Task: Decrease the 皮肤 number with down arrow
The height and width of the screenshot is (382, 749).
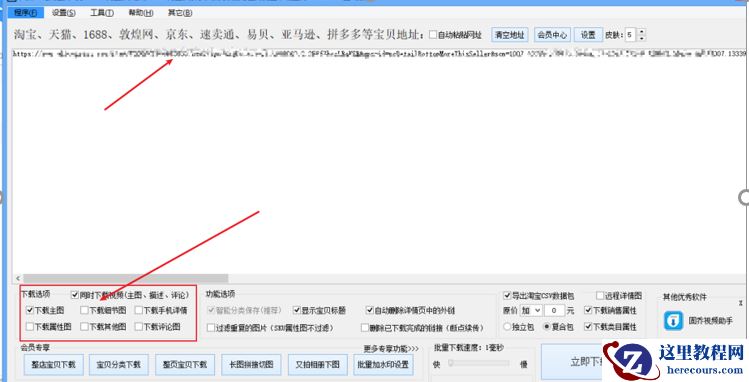Action: pos(642,38)
